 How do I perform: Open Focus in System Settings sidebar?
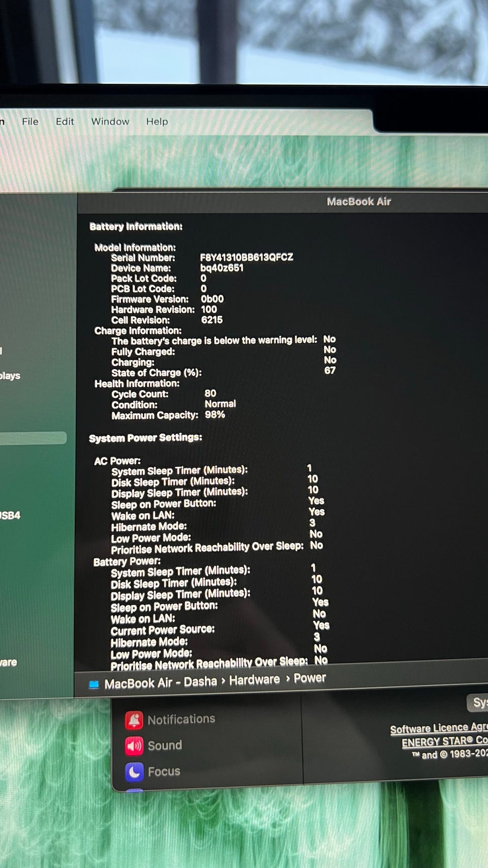(164, 771)
